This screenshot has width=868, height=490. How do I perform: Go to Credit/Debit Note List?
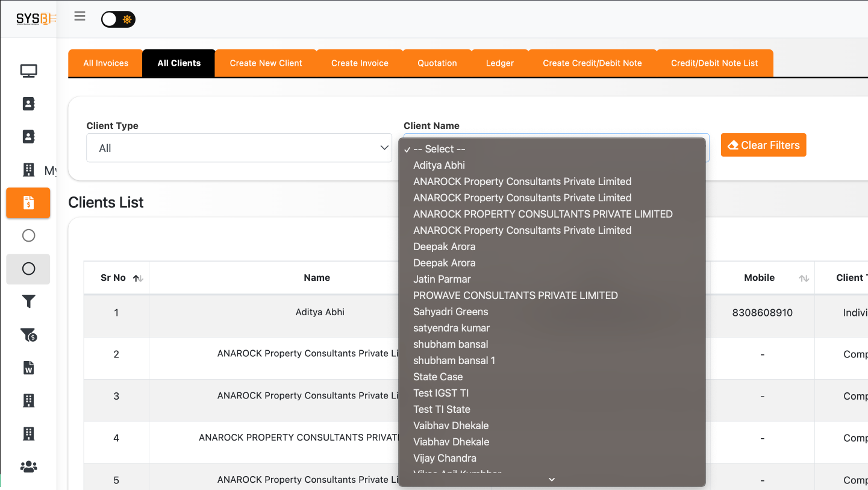(x=714, y=63)
